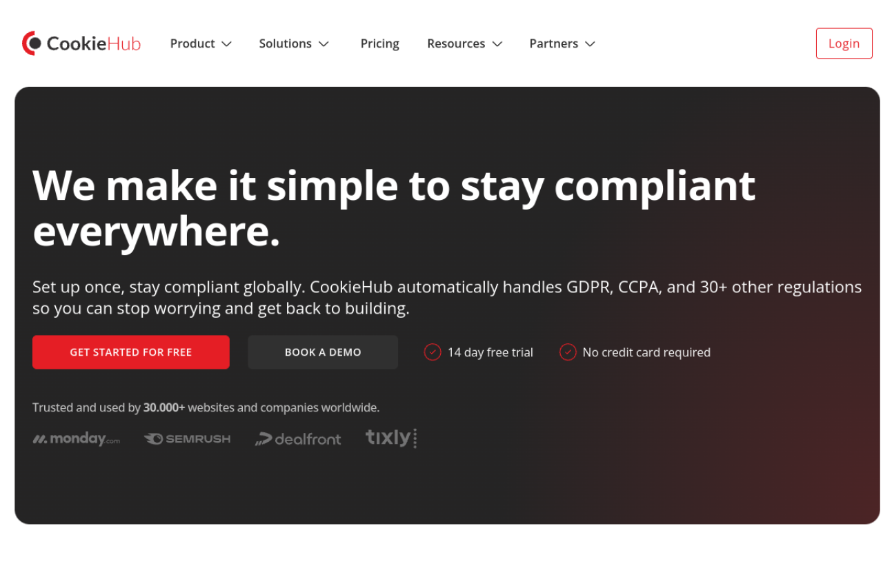Click the '14 day free trial' text
The width and height of the screenshot is (883, 588).
[490, 352]
